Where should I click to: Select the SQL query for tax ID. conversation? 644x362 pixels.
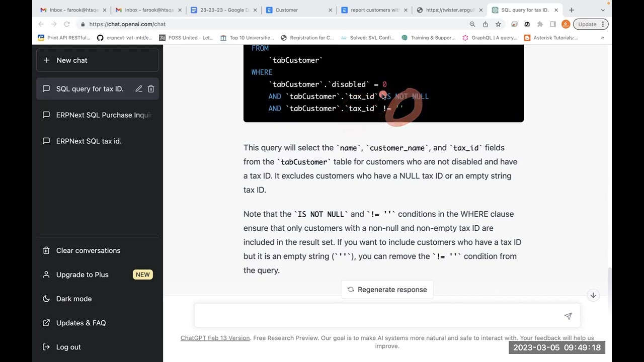(x=90, y=89)
